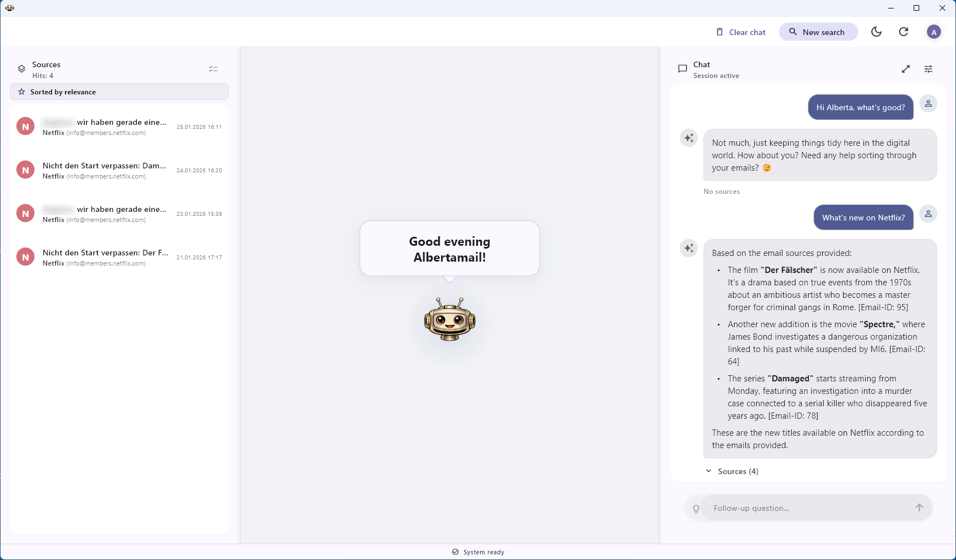Open the user avatar menu top right

coord(934,32)
